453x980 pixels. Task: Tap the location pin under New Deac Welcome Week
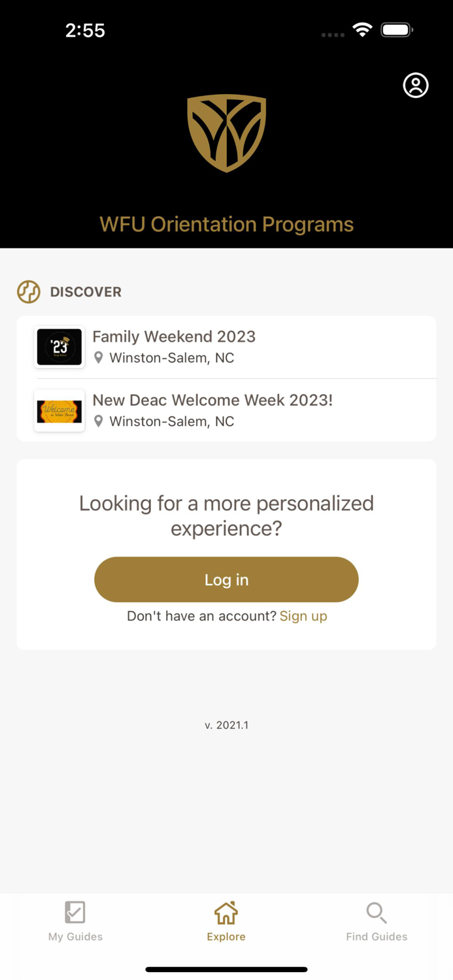(x=99, y=421)
